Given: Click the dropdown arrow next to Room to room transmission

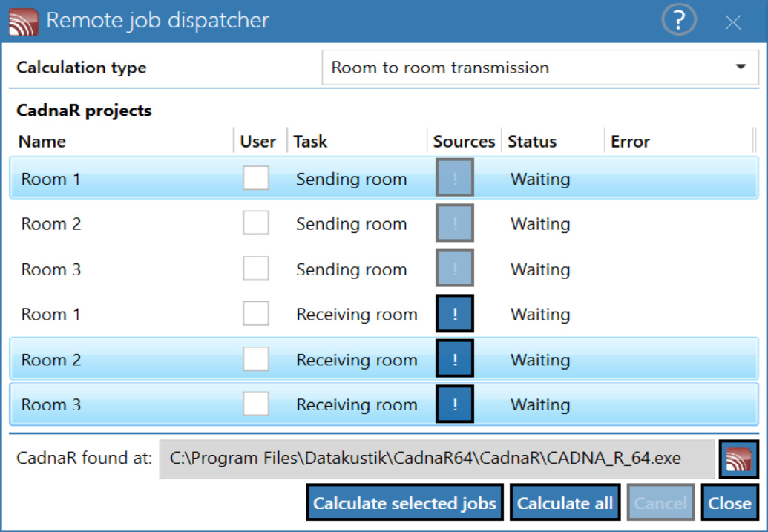Looking at the screenshot, I should click(x=741, y=67).
